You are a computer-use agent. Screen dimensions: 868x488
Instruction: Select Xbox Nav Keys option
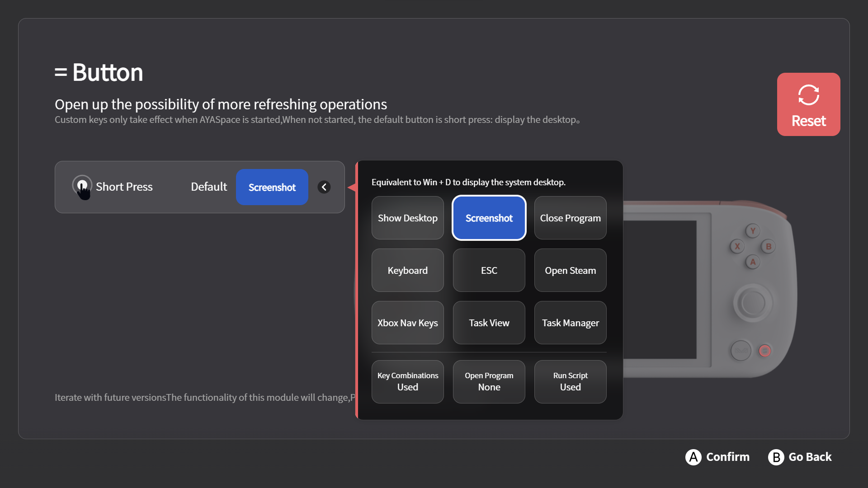pyautogui.click(x=407, y=323)
